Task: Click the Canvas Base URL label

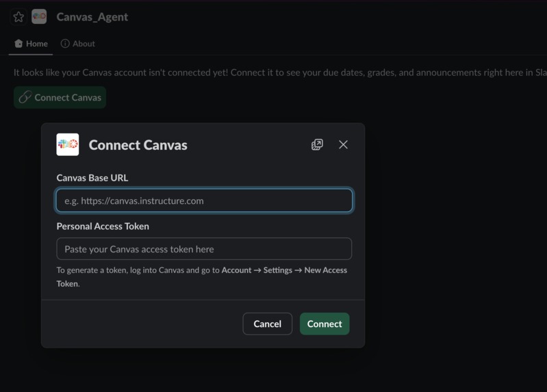Action: pos(92,178)
